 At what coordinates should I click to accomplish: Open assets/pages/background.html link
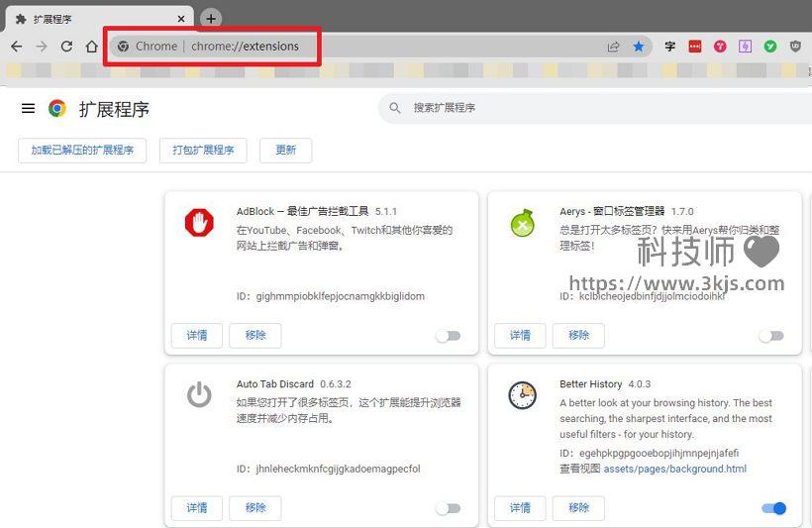point(675,469)
